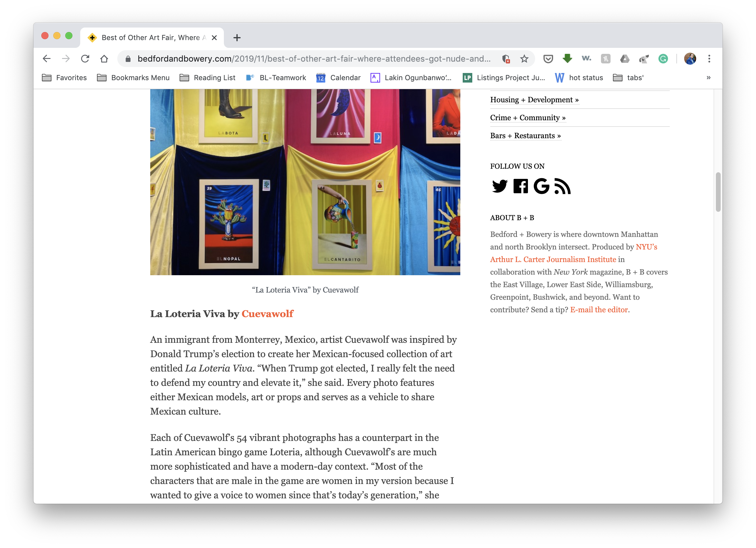Bookmark this page with the star
The height and width of the screenshot is (548, 756).
click(524, 59)
